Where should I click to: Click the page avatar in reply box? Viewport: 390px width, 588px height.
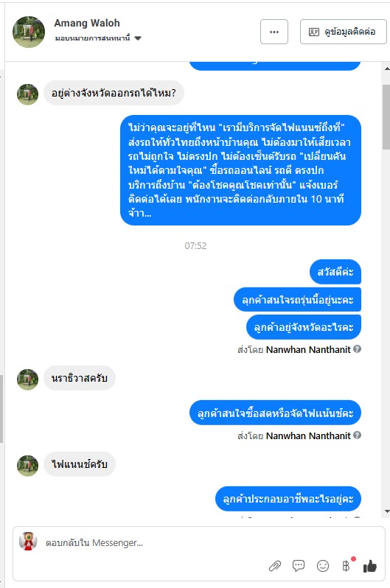click(x=28, y=541)
